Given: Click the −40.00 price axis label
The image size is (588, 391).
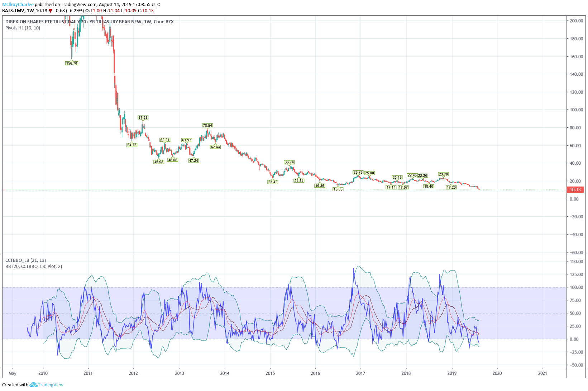Looking at the screenshot, I should 577,235.
